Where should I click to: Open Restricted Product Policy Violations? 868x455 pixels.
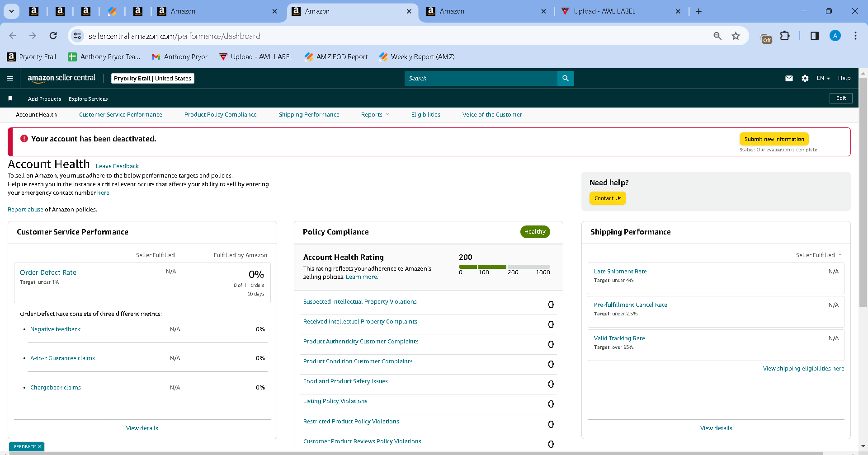(x=351, y=422)
